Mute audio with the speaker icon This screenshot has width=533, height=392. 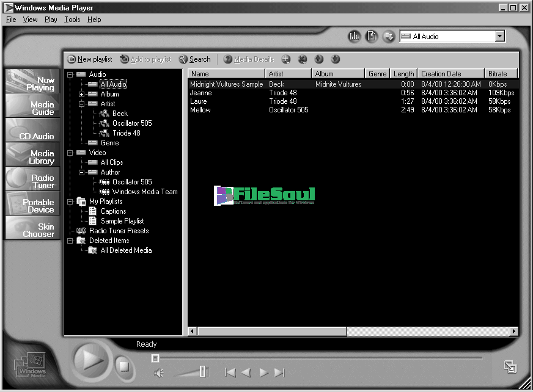[x=159, y=373]
